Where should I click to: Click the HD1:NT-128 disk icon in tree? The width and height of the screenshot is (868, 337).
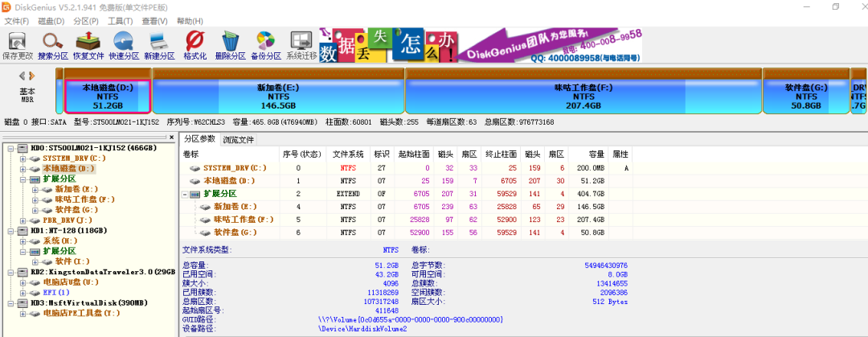click(23, 231)
